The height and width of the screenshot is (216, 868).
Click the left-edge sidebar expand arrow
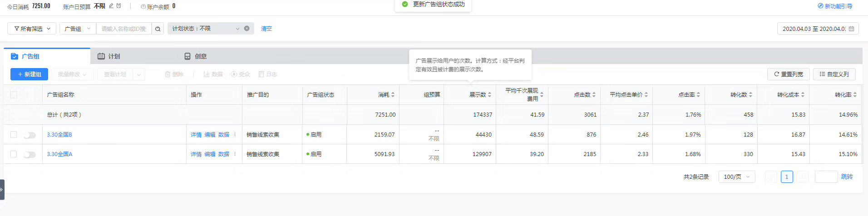pos(2,190)
